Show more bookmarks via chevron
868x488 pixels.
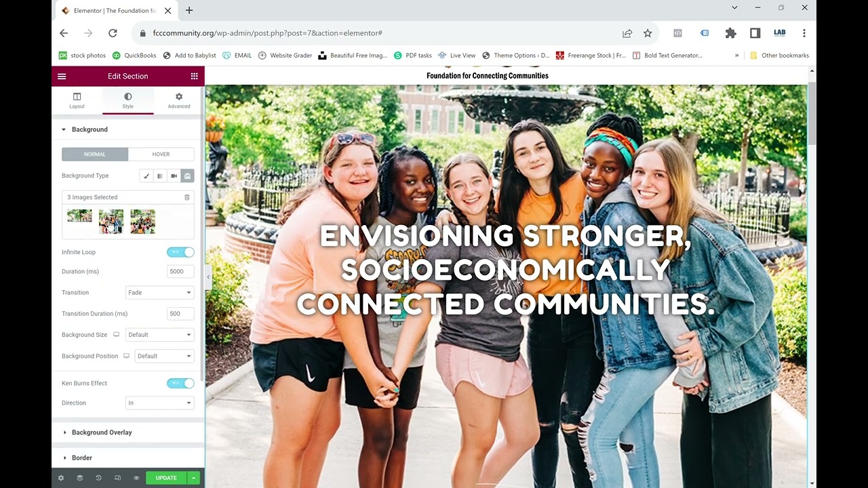pyautogui.click(x=736, y=56)
